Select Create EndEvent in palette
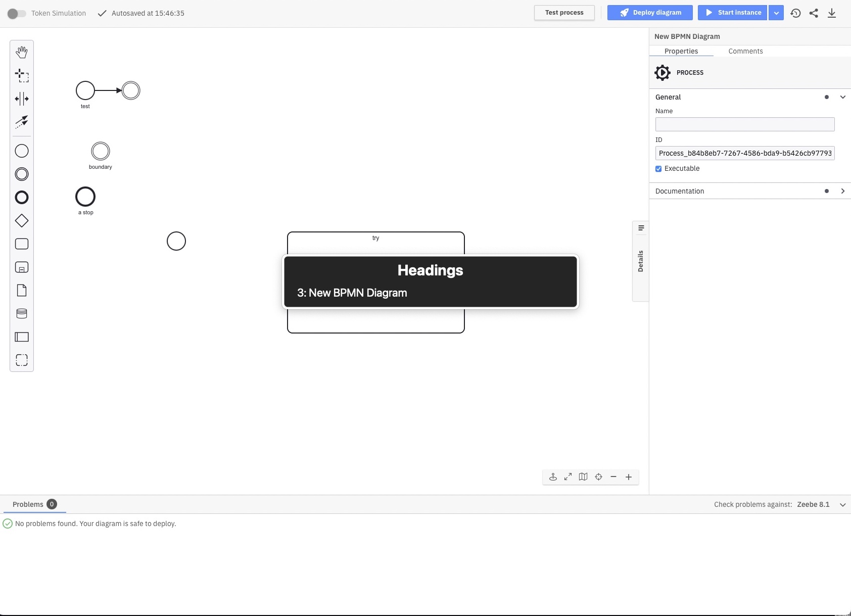Viewport: 851px width, 616px height. click(22, 198)
